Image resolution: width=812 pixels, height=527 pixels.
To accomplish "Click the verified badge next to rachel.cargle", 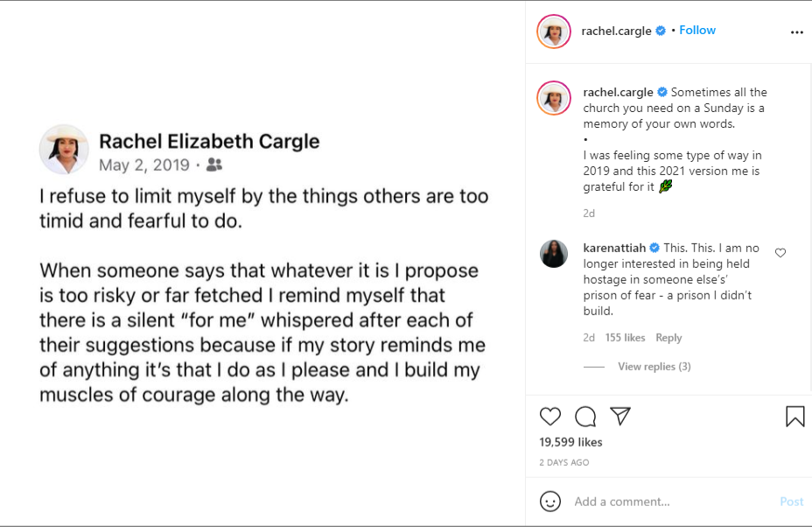I will pyautogui.click(x=661, y=30).
